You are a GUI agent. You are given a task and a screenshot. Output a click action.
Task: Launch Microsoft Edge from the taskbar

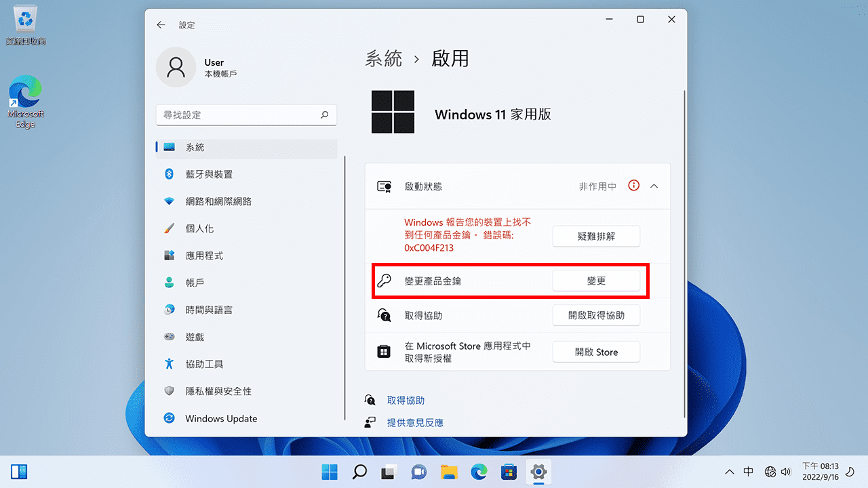[478, 471]
